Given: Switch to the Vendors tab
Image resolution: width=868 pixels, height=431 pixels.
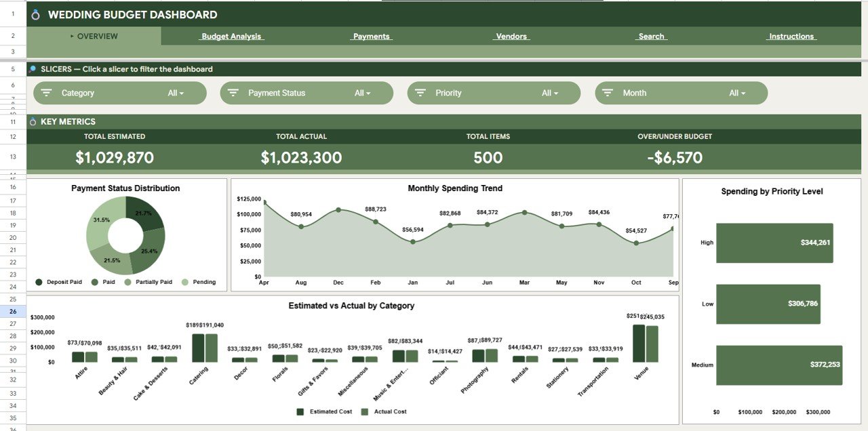Looking at the screenshot, I should pos(511,37).
